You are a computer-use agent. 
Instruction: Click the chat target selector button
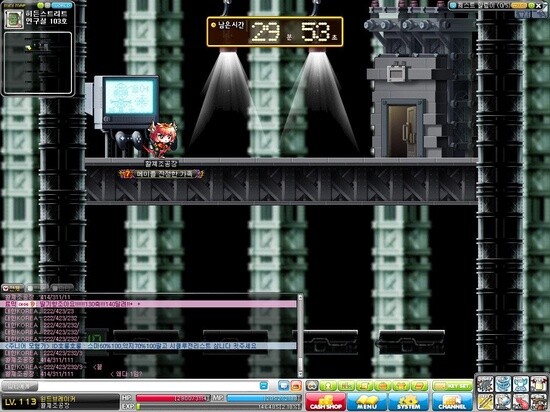click(x=20, y=386)
